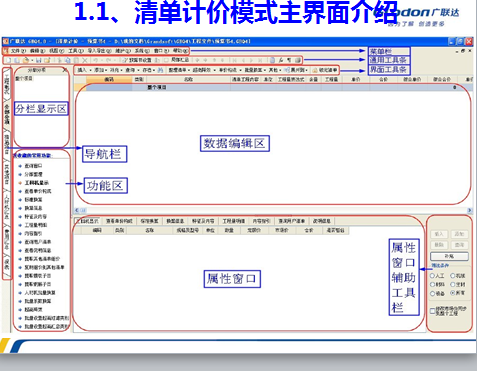This screenshot has width=477, height=371.
Task: Click the scissors cut toolbar icon
Action: [x=59, y=60]
